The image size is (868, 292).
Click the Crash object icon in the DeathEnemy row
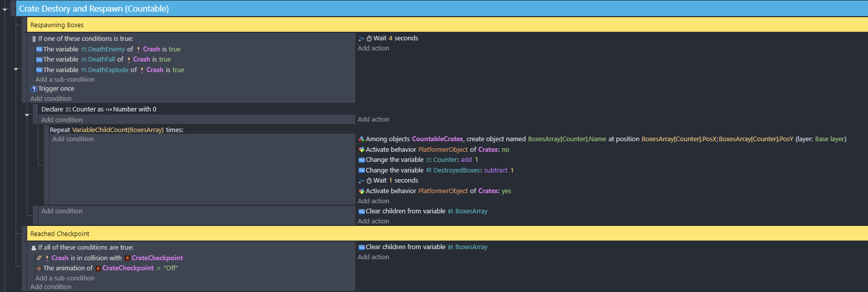click(x=138, y=49)
